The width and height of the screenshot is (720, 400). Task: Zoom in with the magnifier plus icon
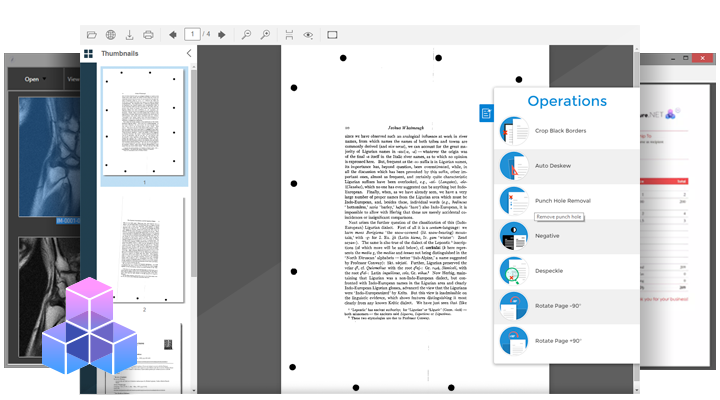265,35
